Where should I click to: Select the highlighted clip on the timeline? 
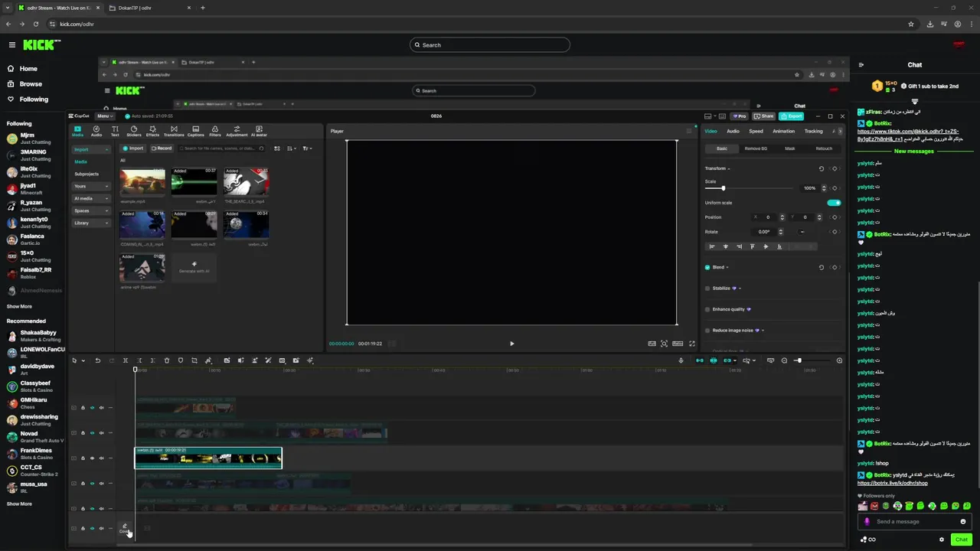(208, 458)
